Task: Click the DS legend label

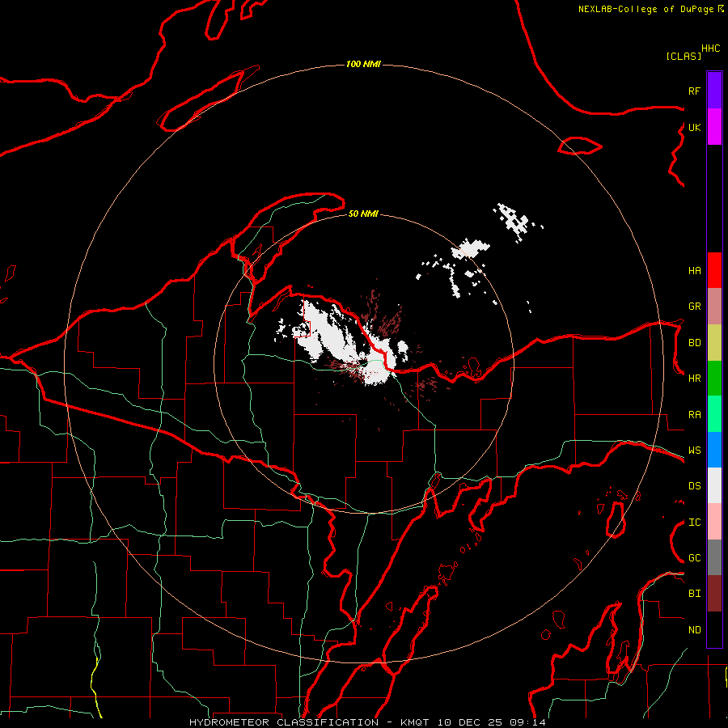Action: pos(694,486)
